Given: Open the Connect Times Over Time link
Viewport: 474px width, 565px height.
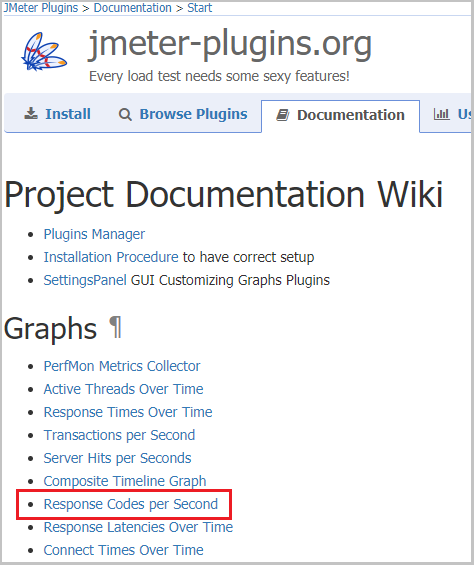Looking at the screenshot, I should 123,550.
